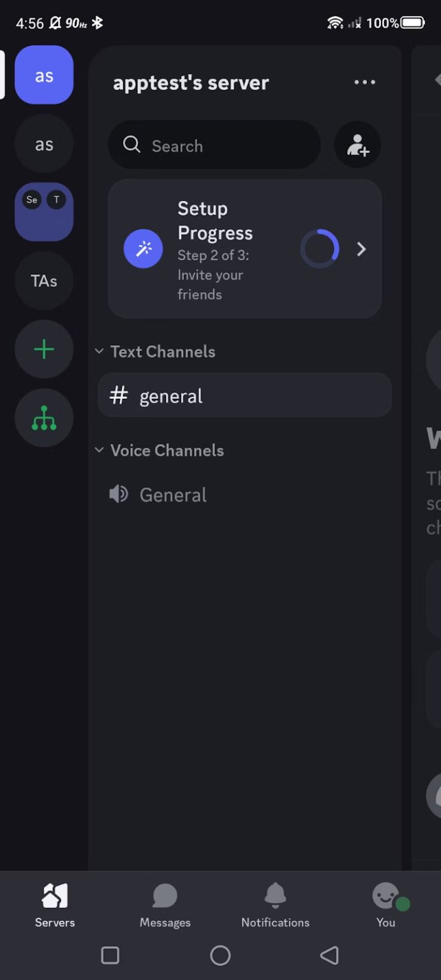
Task: Join the General voice channel
Action: [x=173, y=494]
